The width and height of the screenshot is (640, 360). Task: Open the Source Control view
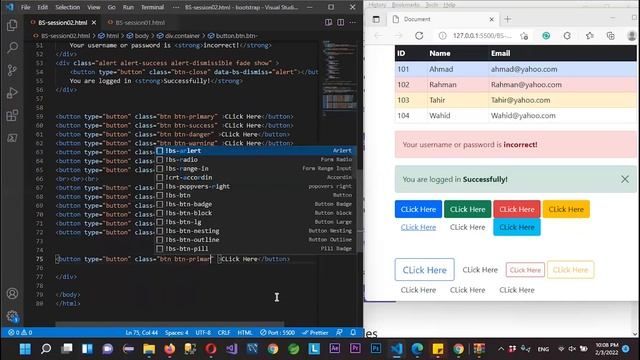(12, 70)
